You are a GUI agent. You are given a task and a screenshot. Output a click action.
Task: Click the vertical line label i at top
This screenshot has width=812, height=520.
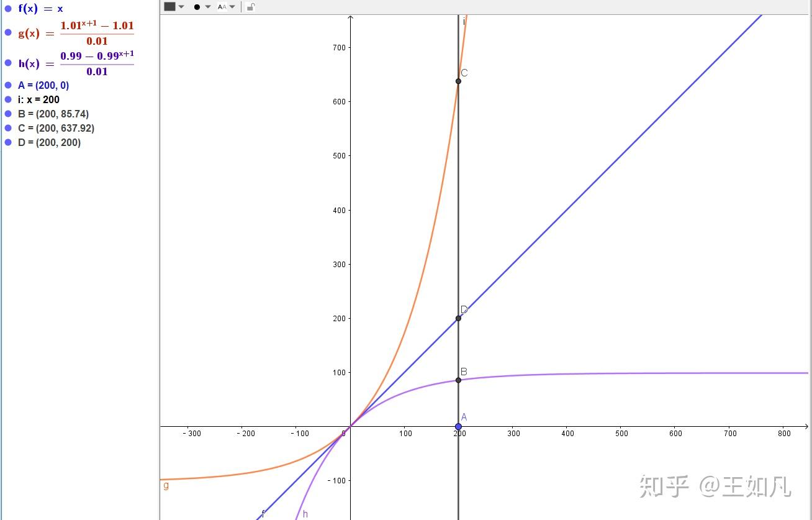point(464,22)
